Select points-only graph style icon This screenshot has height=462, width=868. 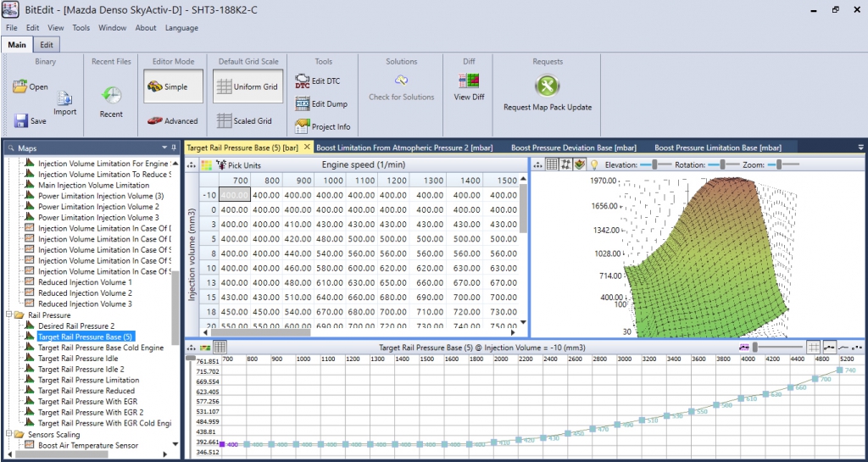point(858,348)
